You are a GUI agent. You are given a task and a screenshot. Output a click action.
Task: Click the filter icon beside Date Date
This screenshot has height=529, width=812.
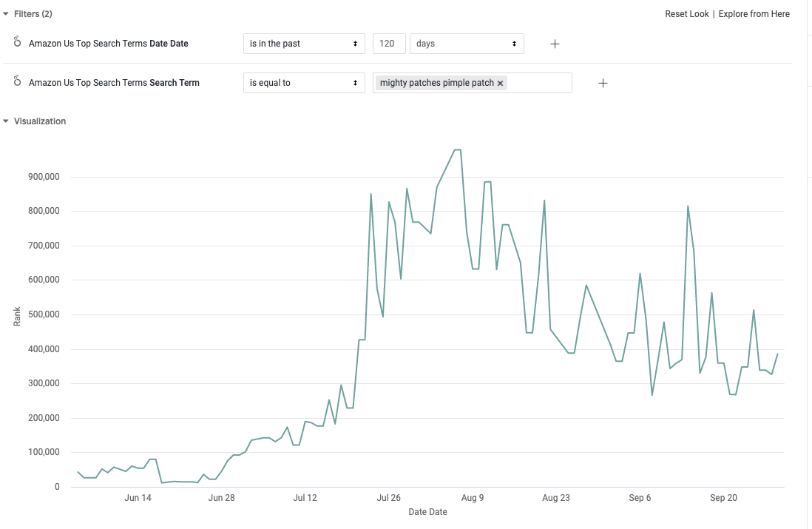[18, 43]
